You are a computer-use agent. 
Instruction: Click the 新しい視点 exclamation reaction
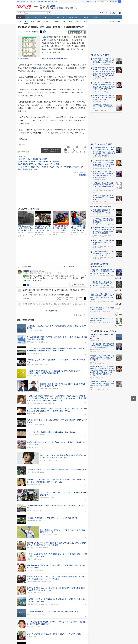point(83,150)
